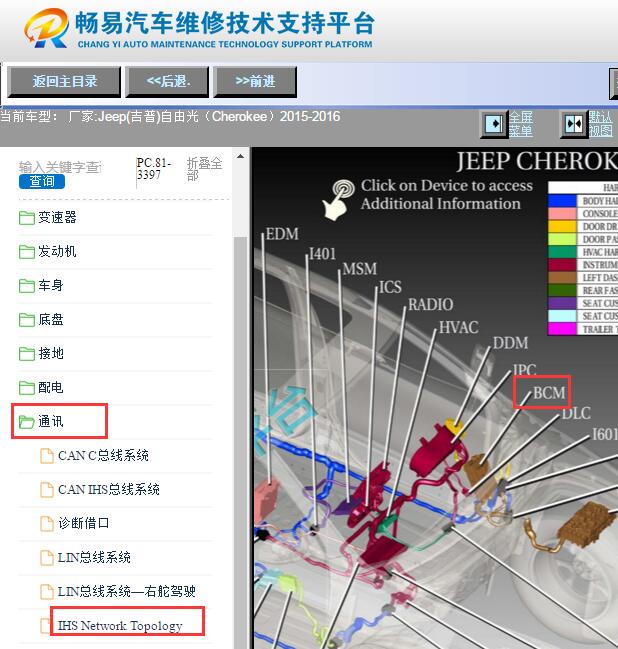The height and width of the screenshot is (649, 618).
Task: Click the lime DOOR PAS harness swatch
Action: (x=562, y=239)
